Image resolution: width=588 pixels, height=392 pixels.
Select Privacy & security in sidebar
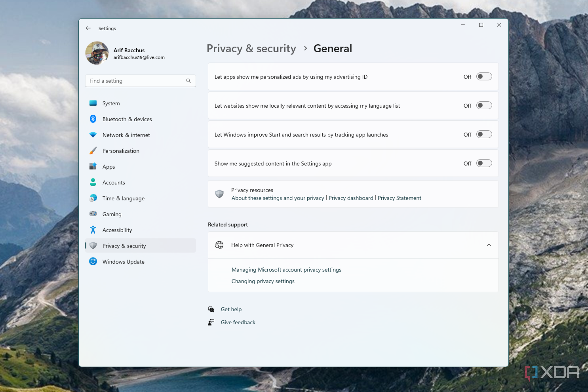[140, 246]
